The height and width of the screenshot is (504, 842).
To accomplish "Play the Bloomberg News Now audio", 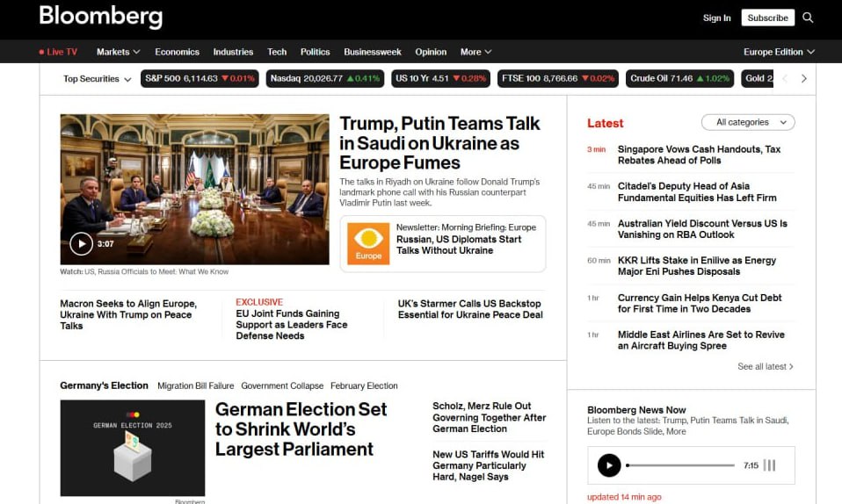I will pos(609,465).
